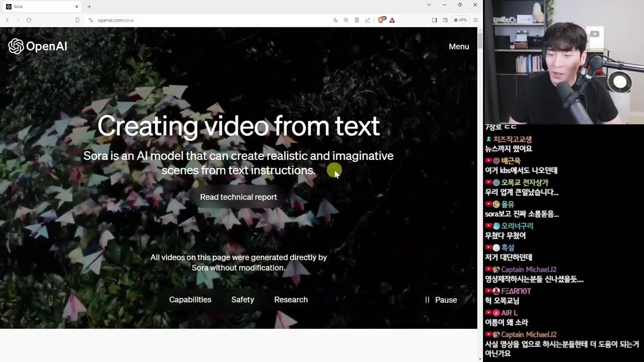Click chat message 저거 대단하던데

pyautogui.click(x=509, y=257)
